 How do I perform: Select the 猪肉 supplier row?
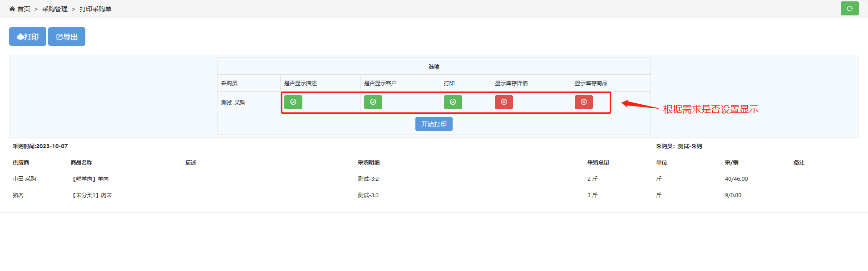coord(18,195)
